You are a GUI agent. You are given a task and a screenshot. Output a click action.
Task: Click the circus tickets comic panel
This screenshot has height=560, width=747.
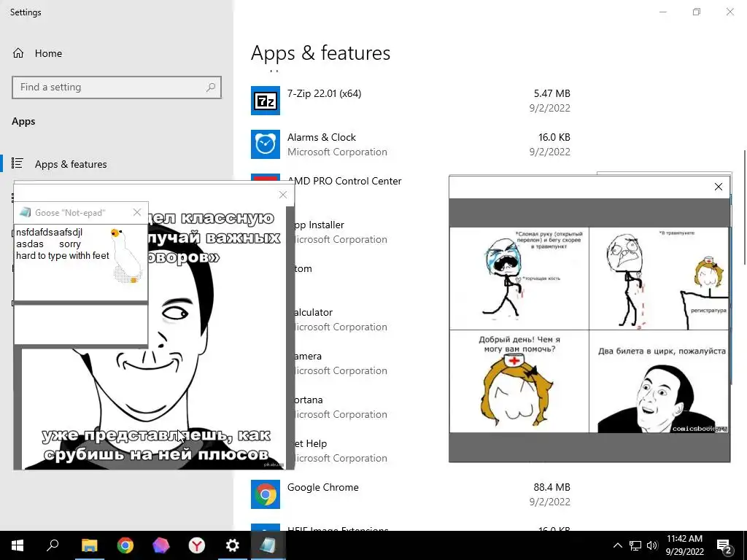[659, 381]
